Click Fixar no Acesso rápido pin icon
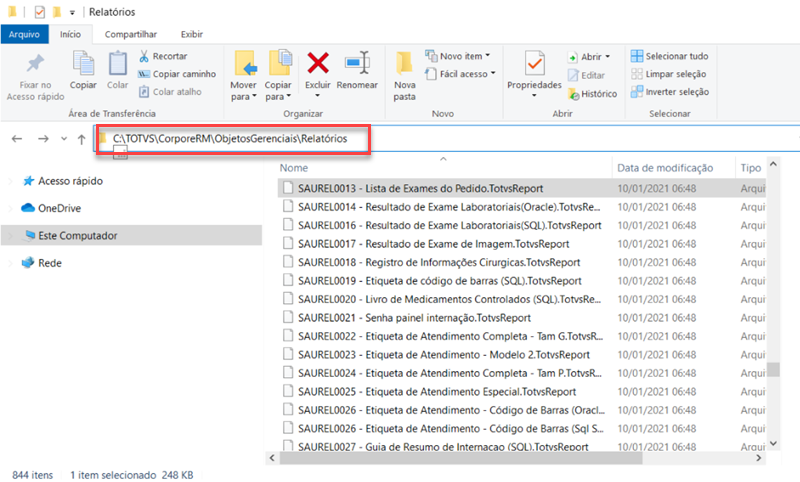800x482 pixels. point(35,63)
